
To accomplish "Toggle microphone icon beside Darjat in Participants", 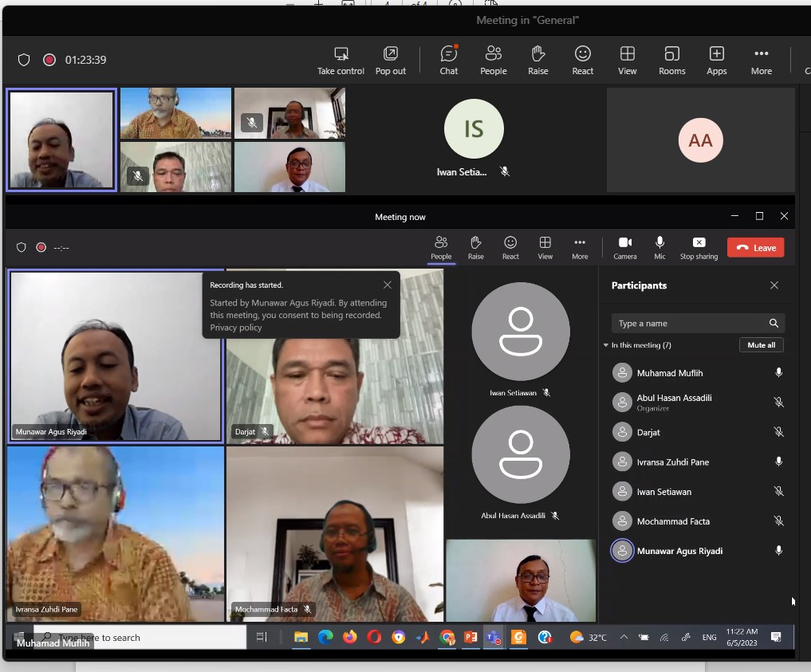I will click(779, 432).
